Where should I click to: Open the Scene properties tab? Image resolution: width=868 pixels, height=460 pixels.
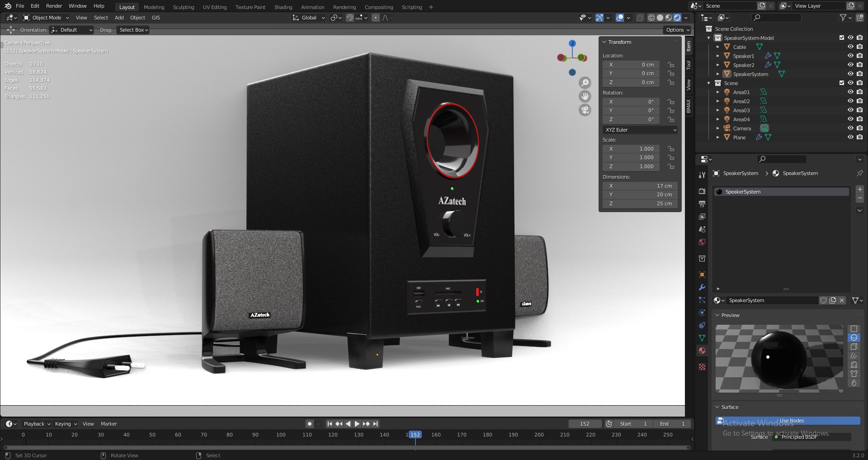coord(702,229)
